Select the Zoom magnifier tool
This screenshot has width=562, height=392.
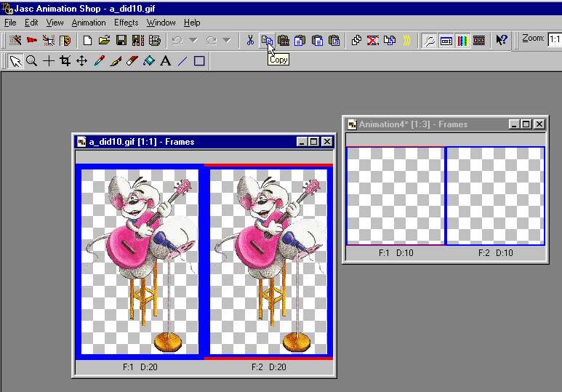tap(32, 61)
